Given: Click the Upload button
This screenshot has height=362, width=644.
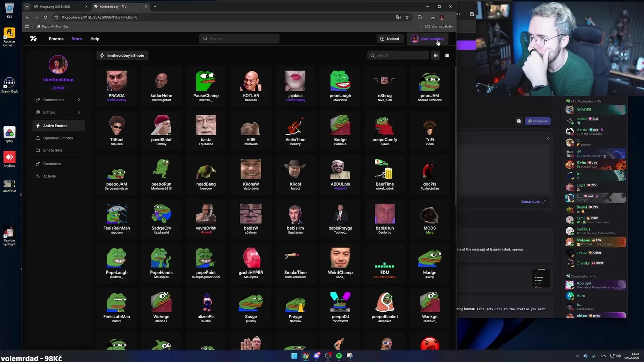Looking at the screenshot, I should (x=390, y=39).
